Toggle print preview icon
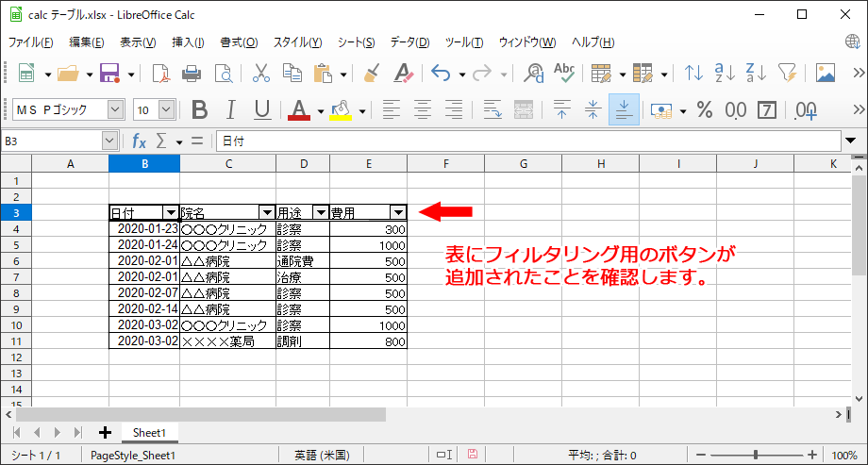This screenshot has height=465, width=868. click(x=223, y=73)
